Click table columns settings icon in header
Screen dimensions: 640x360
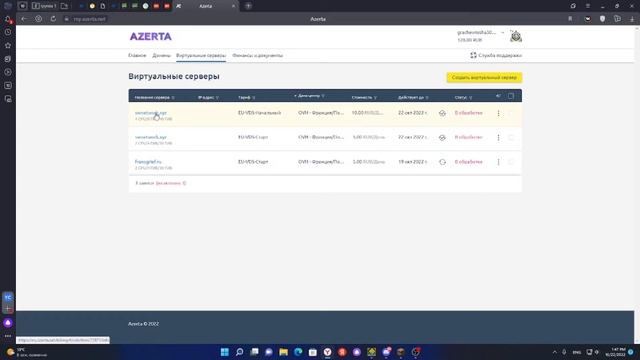tap(498, 96)
